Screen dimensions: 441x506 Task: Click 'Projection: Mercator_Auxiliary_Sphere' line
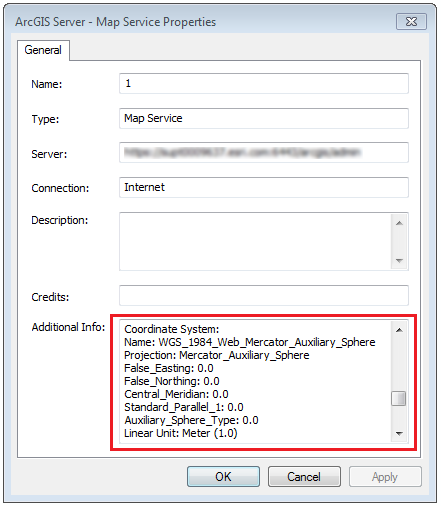pyautogui.click(x=217, y=355)
